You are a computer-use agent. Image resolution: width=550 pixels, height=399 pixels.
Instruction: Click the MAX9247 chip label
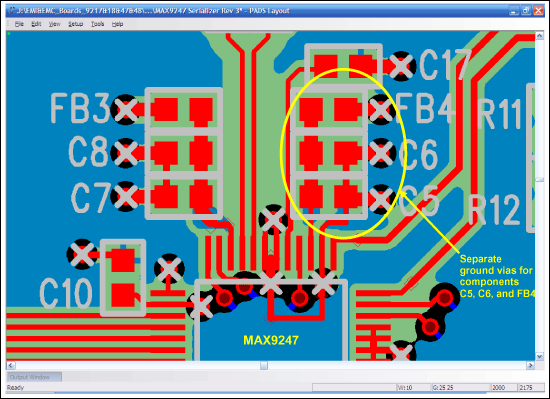coord(271,340)
